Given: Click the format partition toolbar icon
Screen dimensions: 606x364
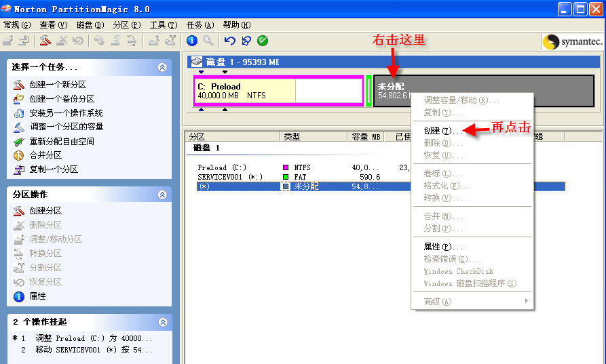Looking at the screenshot, I should click(115, 40).
